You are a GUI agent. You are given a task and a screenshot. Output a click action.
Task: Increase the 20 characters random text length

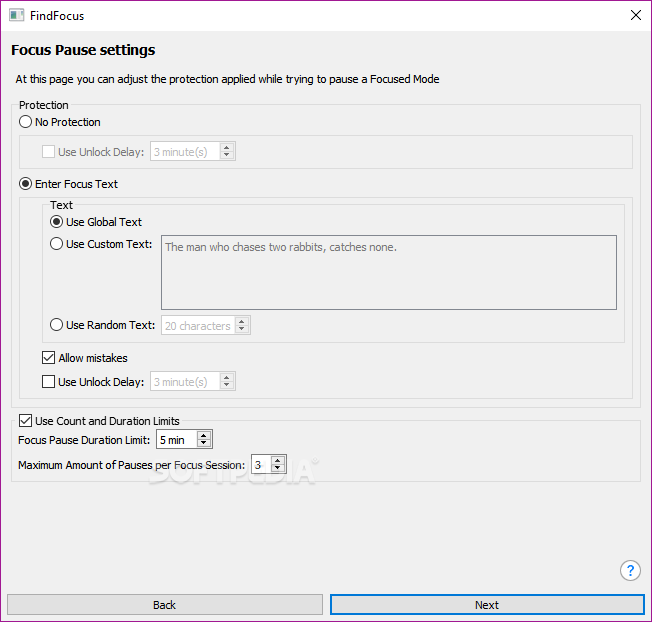pyautogui.click(x=242, y=321)
